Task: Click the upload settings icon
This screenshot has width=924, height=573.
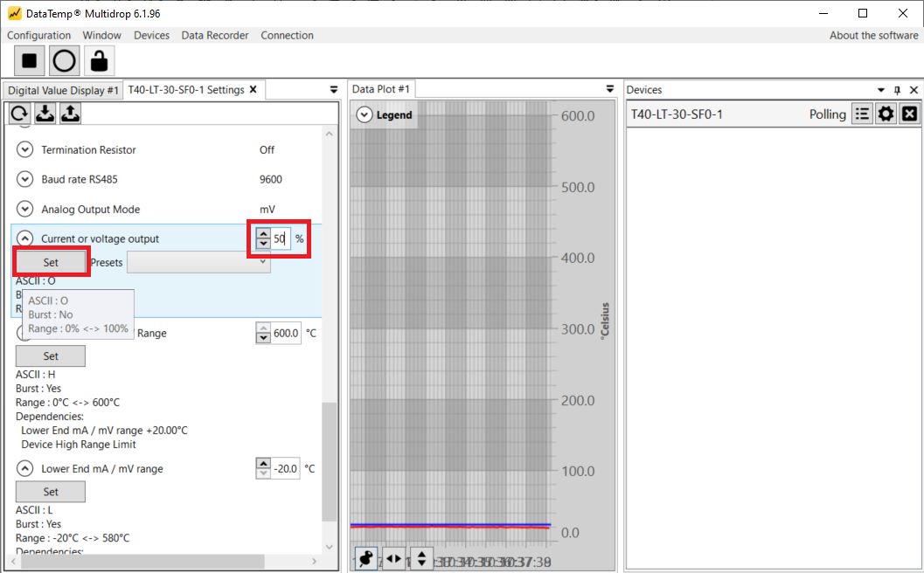Action: (x=70, y=113)
